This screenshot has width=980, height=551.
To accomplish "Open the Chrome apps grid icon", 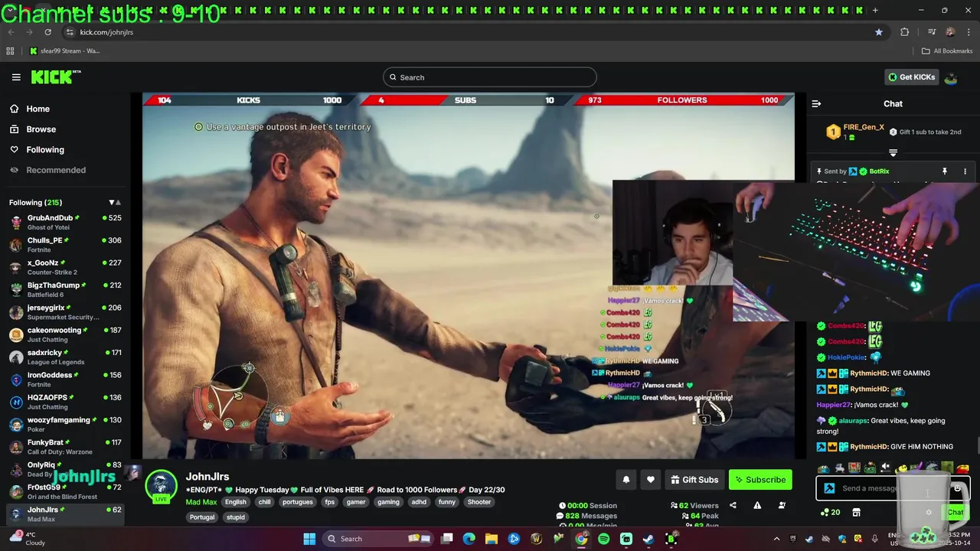I will [x=10, y=51].
